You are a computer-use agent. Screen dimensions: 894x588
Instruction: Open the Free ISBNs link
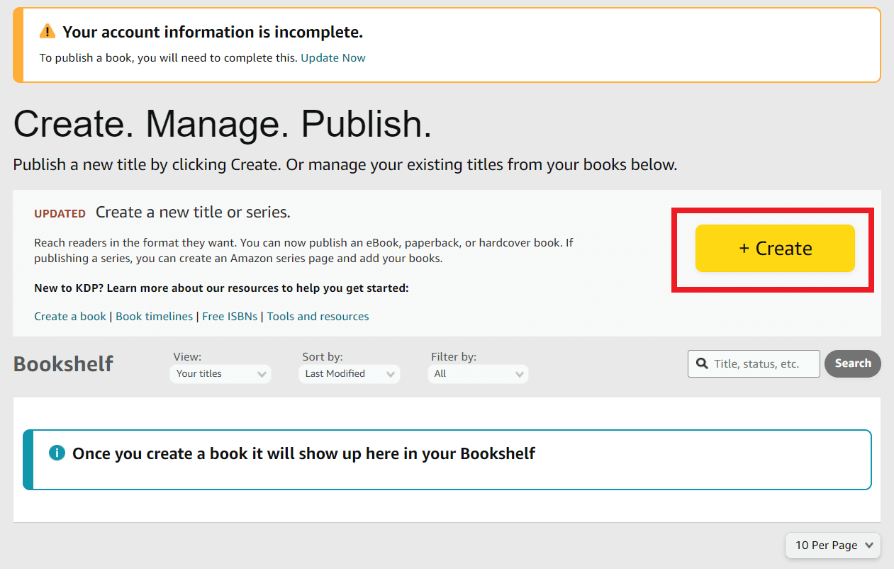pyautogui.click(x=229, y=316)
